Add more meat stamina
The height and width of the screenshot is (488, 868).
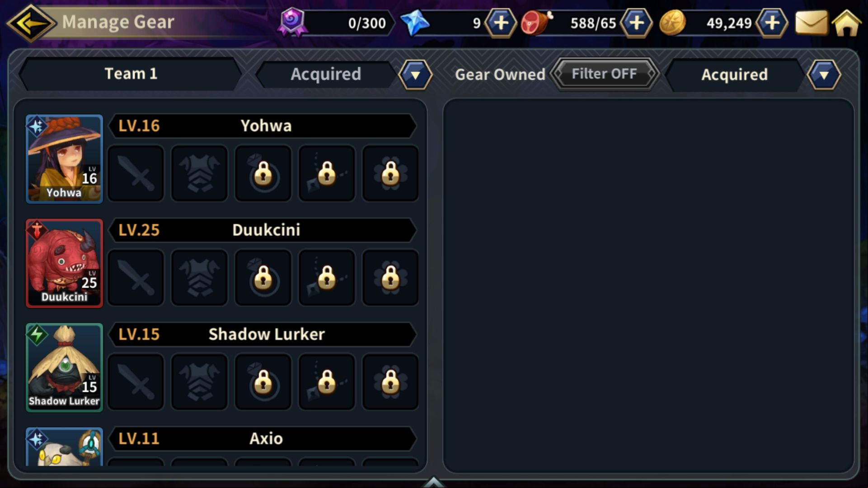tap(636, 23)
